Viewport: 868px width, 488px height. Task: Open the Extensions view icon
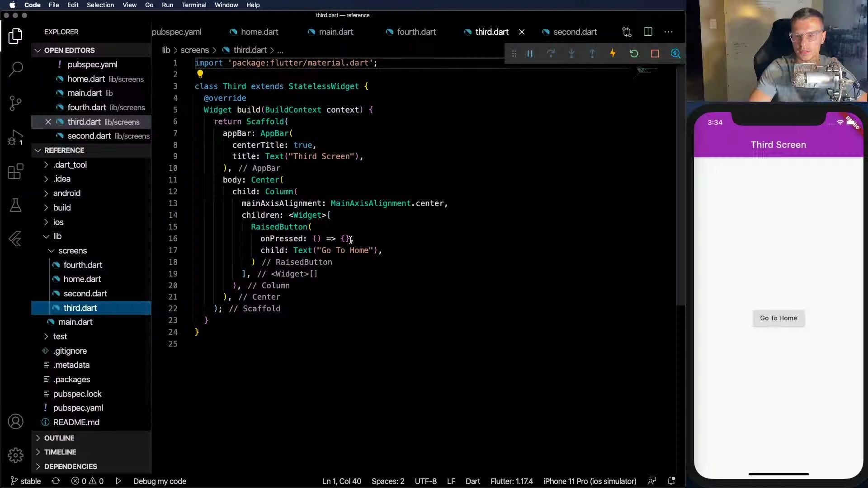[x=16, y=171]
